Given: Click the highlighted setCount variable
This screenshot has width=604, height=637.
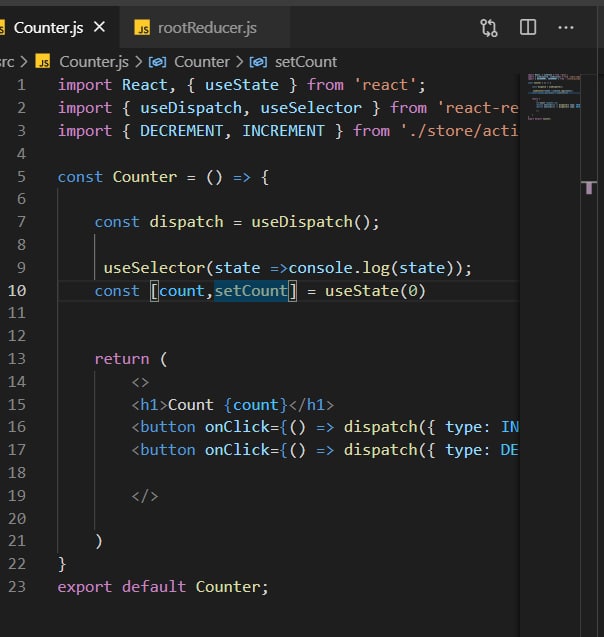Looking at the screenshot, I should 250,291.
